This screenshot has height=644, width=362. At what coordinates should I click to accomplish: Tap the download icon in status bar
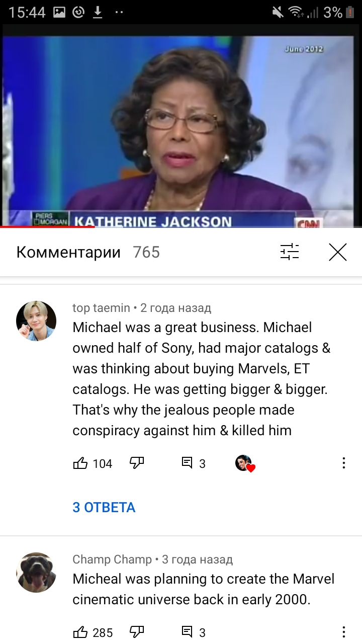click(98, 12)
